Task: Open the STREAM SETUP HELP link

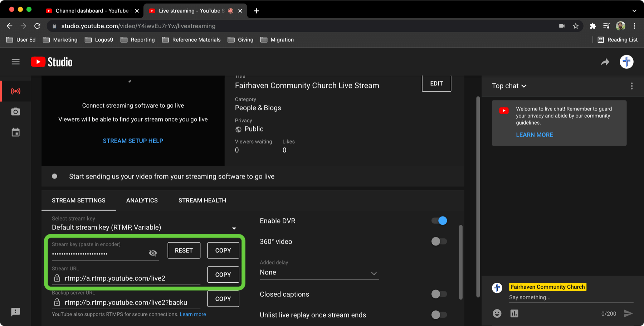Action: pos(133,141)
